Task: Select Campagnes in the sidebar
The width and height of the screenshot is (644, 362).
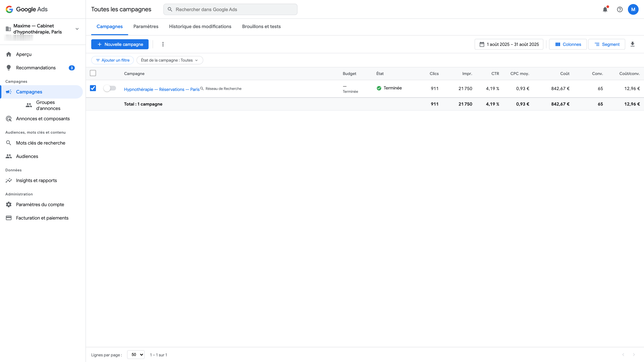Action: (x=42, y=92)
